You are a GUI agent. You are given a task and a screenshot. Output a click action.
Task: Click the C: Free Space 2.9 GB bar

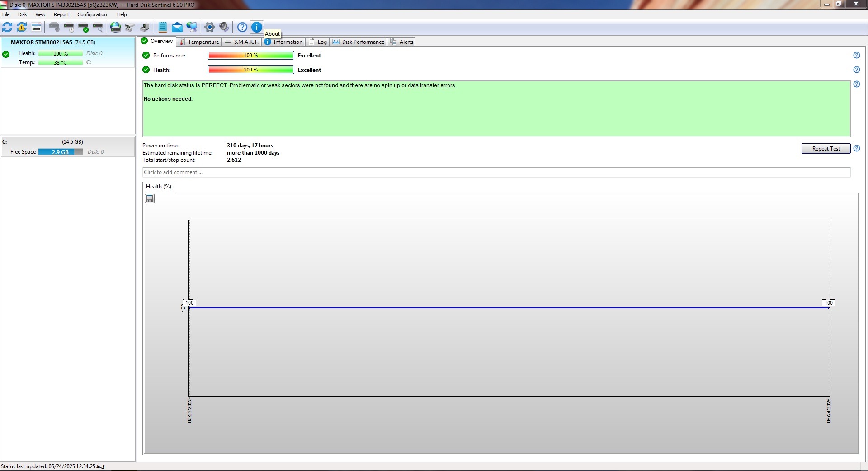(x=61, y=152)
